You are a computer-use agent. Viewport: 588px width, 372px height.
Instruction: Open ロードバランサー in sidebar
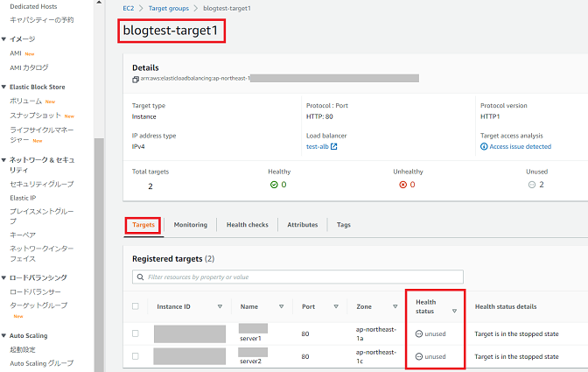tap(35, 291)
